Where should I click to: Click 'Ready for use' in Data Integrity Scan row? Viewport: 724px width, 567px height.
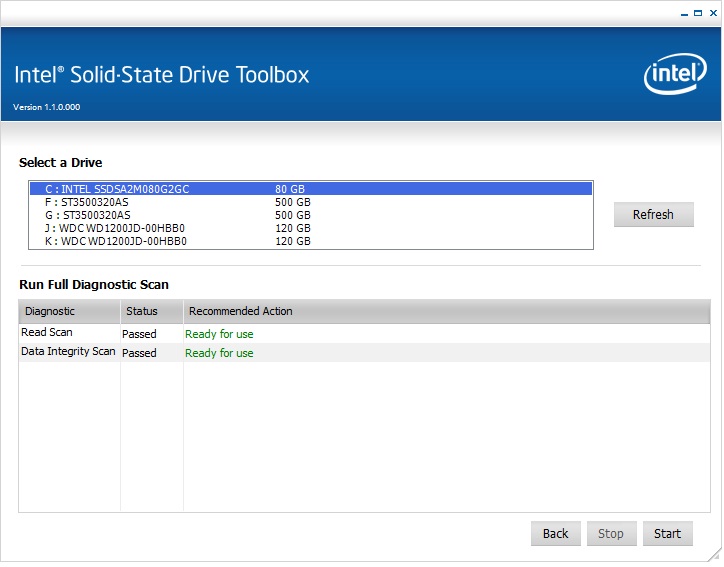(219, 353)
